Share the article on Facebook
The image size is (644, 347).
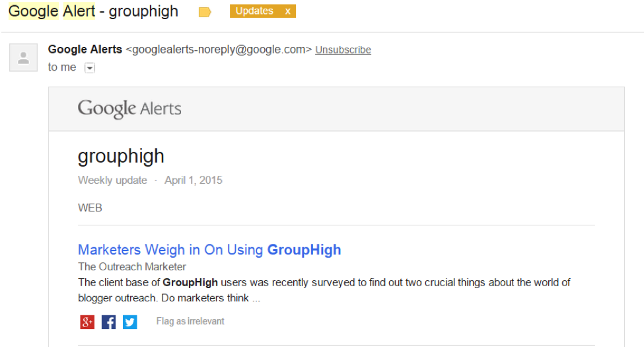coord(108,322)
